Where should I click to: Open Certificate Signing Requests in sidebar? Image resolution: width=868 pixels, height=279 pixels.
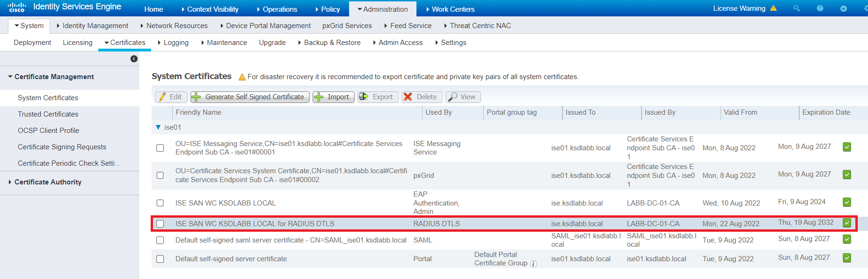click(x=62, y=147)
